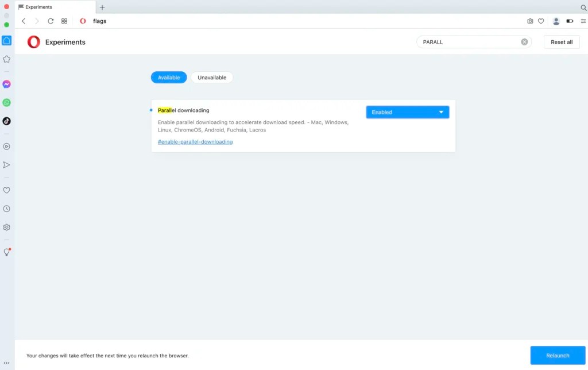Open browsing History from the sidebar
588x370 pixels.
pos(6,209)
